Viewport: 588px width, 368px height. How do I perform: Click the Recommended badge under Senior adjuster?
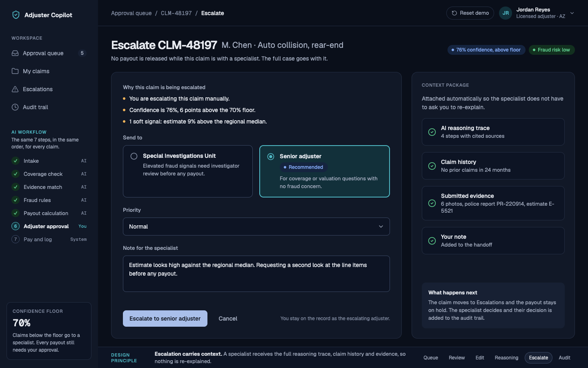pos(303,167)
